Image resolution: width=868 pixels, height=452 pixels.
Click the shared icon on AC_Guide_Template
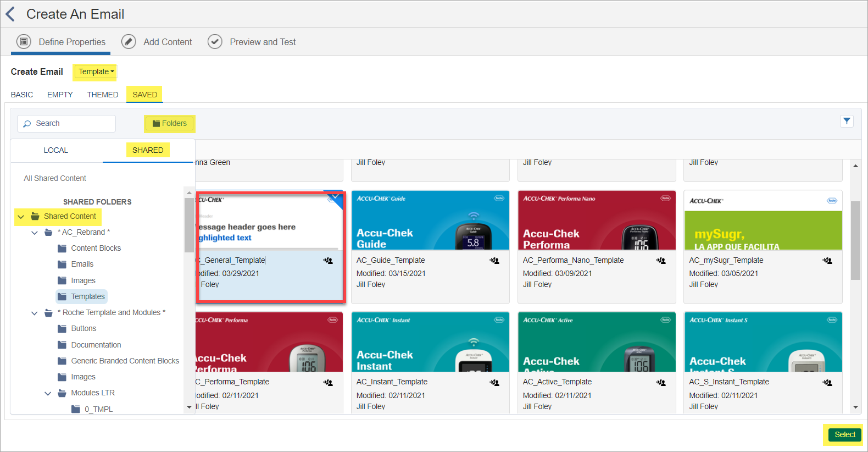coord(494,261)
